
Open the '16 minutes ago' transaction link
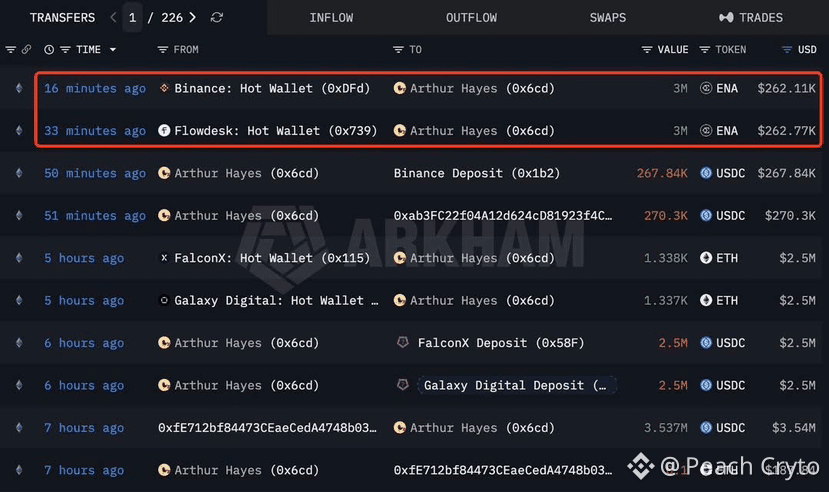pyautogui.click(x=95, y=88)
